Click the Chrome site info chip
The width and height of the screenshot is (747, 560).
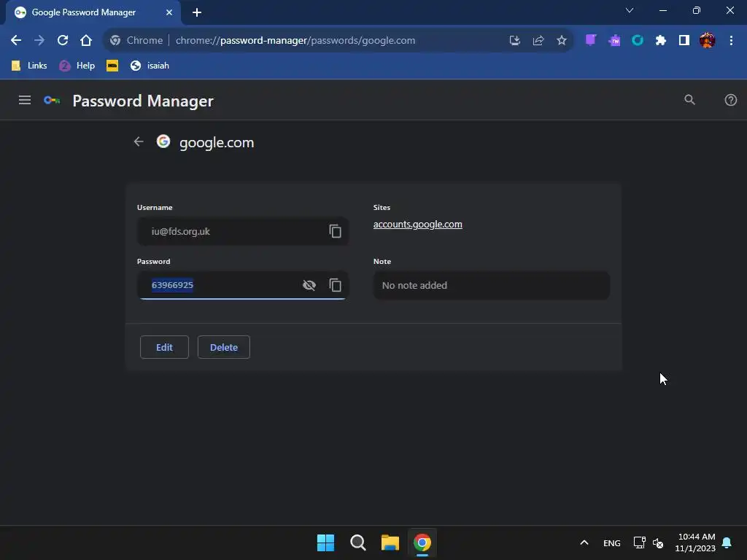(136, 41)
